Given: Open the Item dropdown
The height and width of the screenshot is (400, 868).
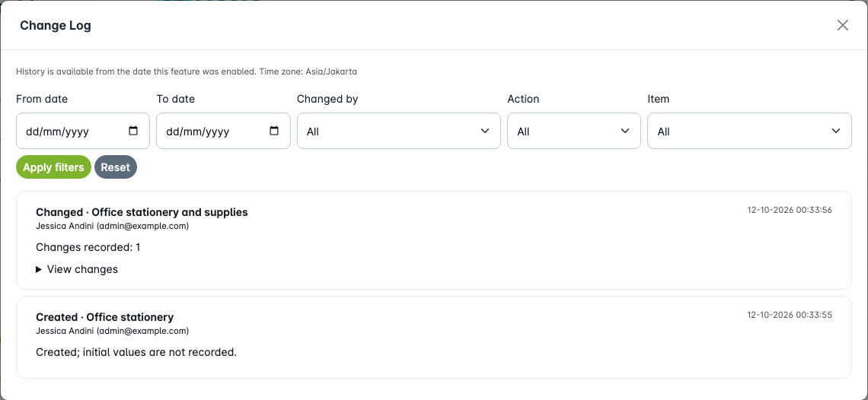Looking at the screenshot, I should pyautogui.click(x=749, y=131).
